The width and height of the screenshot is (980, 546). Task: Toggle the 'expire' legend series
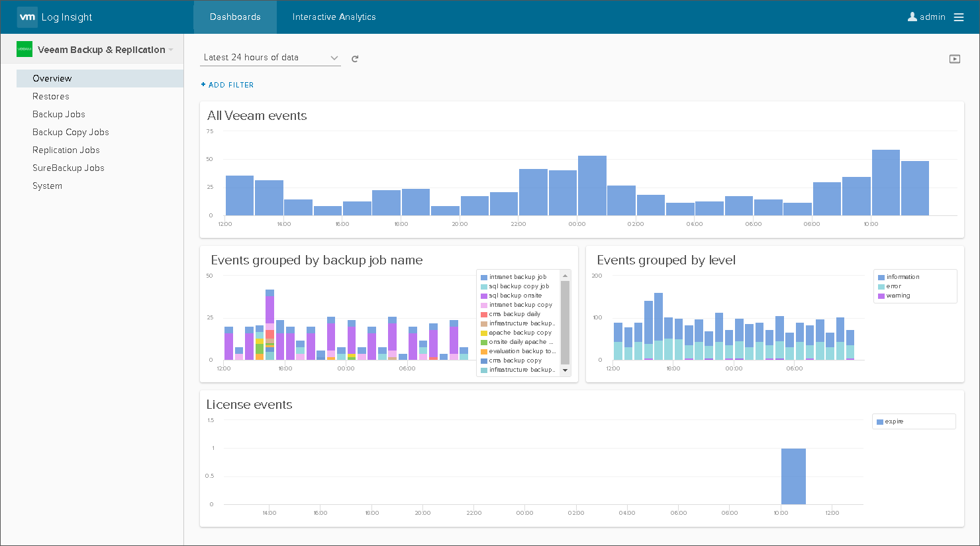point(894,421)
